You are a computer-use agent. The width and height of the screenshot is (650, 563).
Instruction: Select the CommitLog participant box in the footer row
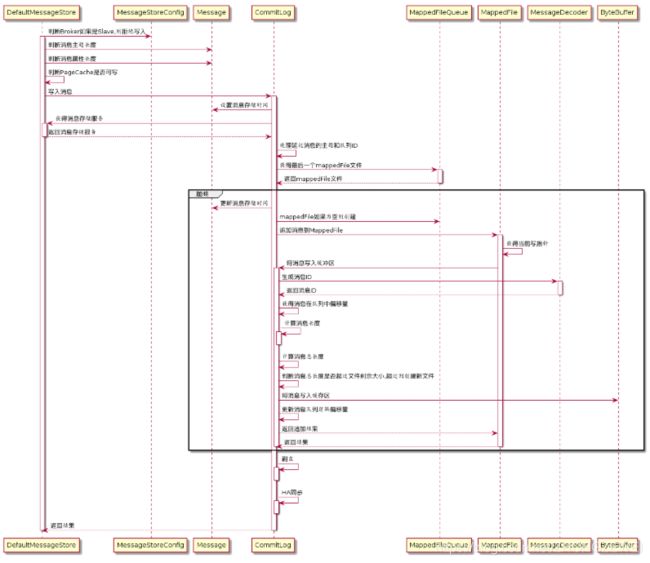click(273, 545)
